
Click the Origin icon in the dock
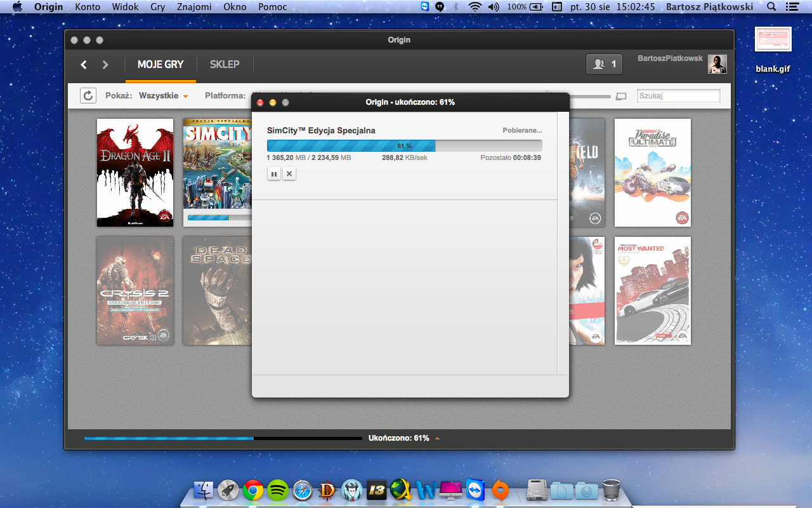click(501, 490)
